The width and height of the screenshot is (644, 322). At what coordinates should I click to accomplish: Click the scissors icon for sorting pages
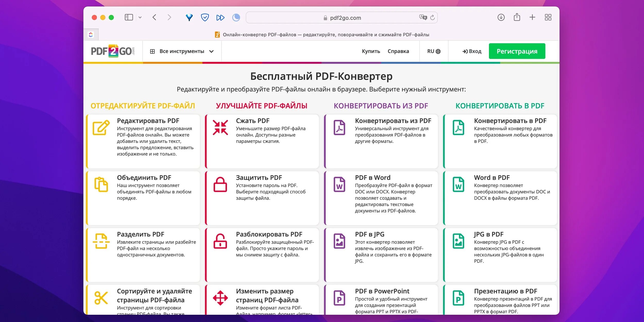click(101, 298)
